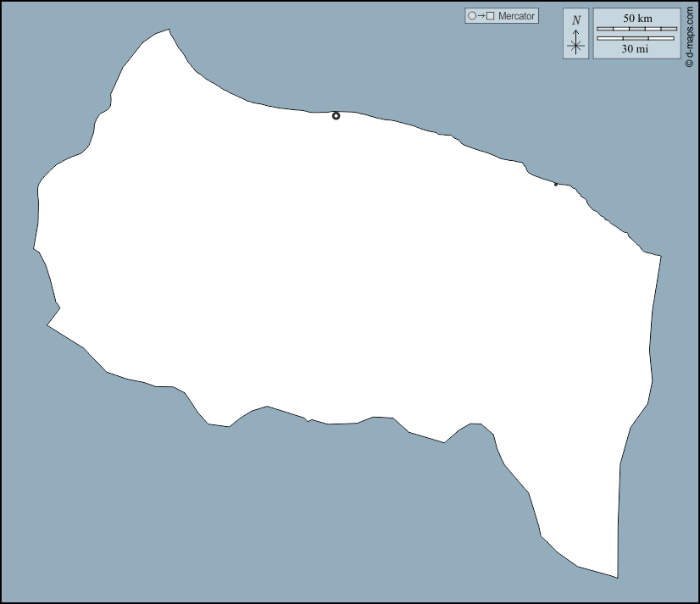Click the circle symbol in the projection icon
700x604 pixels.
point(472,16)
